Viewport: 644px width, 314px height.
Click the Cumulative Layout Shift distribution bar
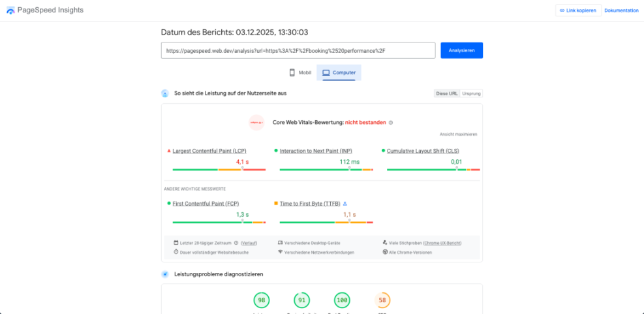[433, 170]
